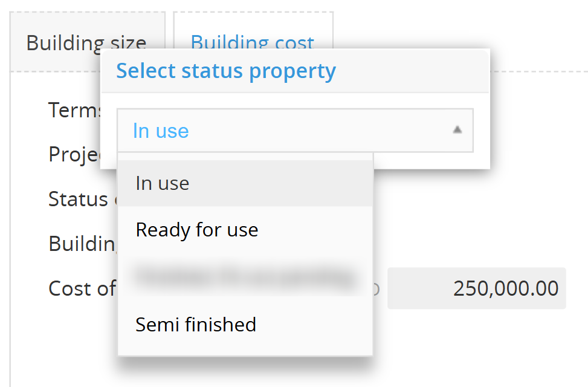Click the "Select status property" popup title
The image size is (588, 387).
(x=226, y=71)
